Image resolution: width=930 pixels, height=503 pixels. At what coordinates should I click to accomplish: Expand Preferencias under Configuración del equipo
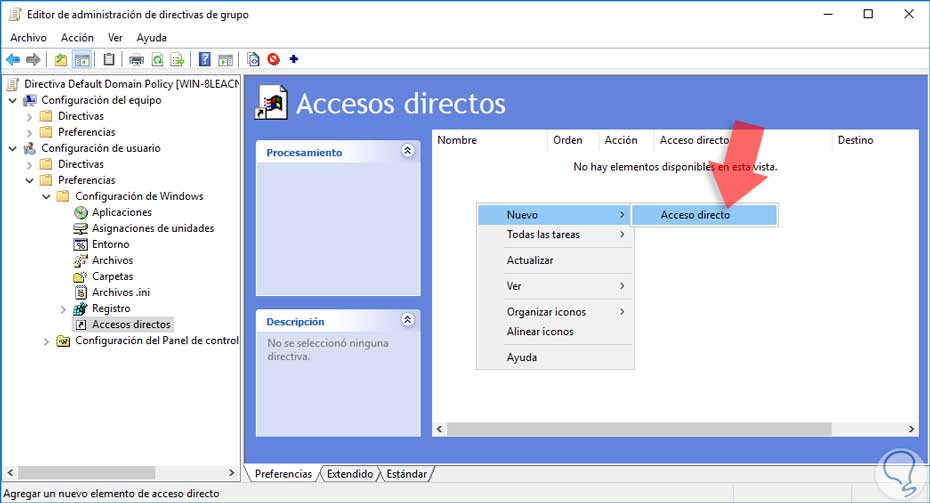pyautogui.click(x=29, y=133)
